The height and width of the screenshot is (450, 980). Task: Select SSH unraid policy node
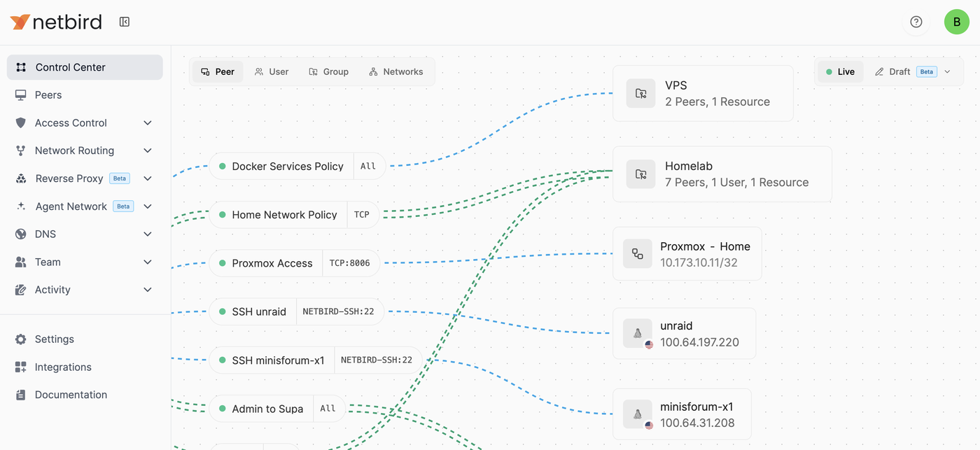297,311
